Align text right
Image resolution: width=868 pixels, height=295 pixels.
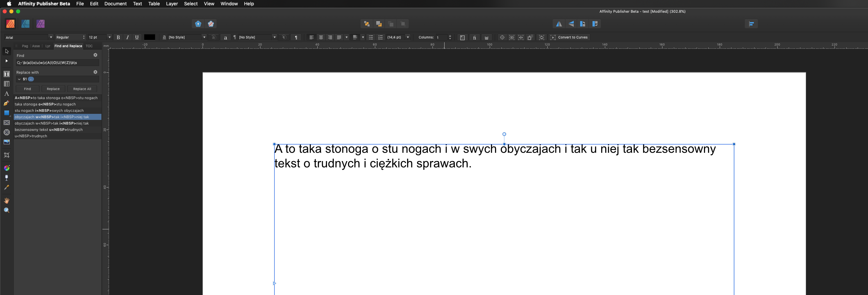[330, 38]
